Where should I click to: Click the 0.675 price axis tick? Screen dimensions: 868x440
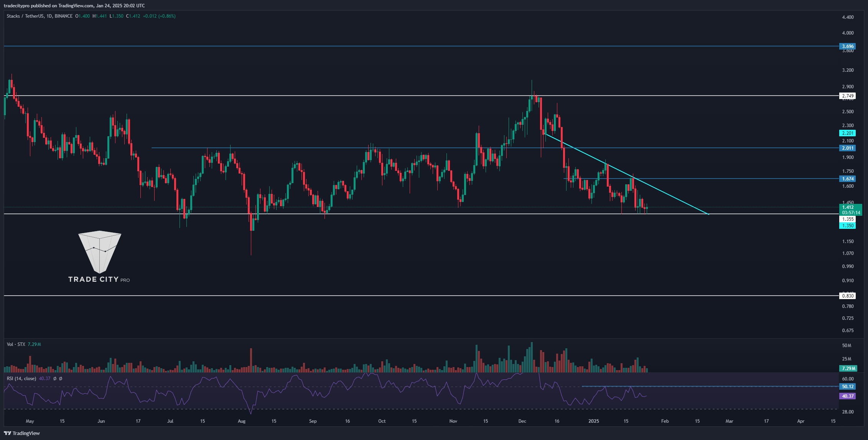pyautogui.click(x=848, y=331)
